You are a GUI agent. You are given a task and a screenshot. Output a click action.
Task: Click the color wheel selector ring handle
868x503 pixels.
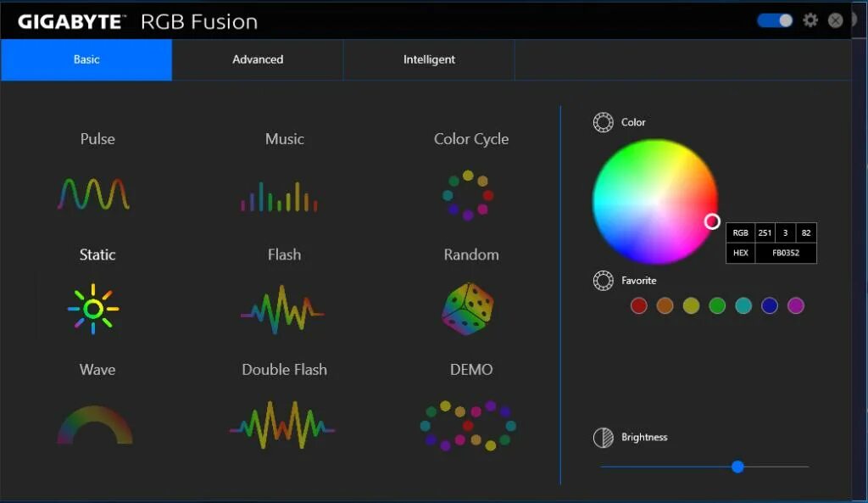(x=712, y=221)
